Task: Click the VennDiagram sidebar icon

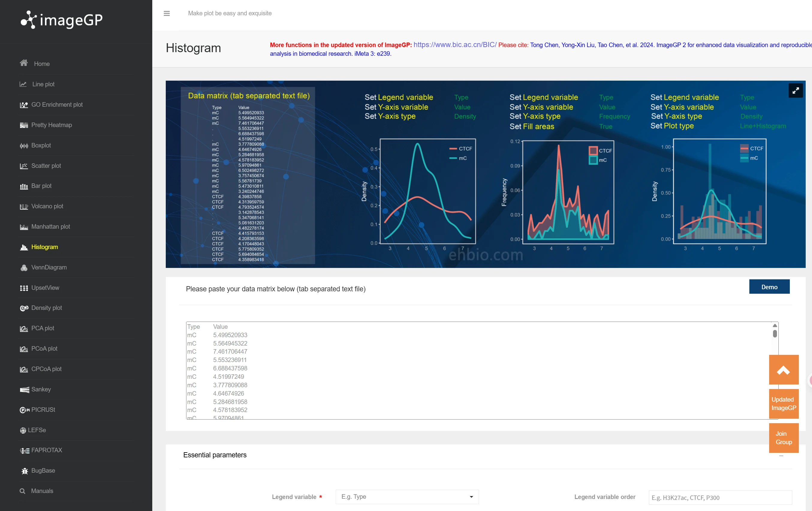Action: pos(24,268)
